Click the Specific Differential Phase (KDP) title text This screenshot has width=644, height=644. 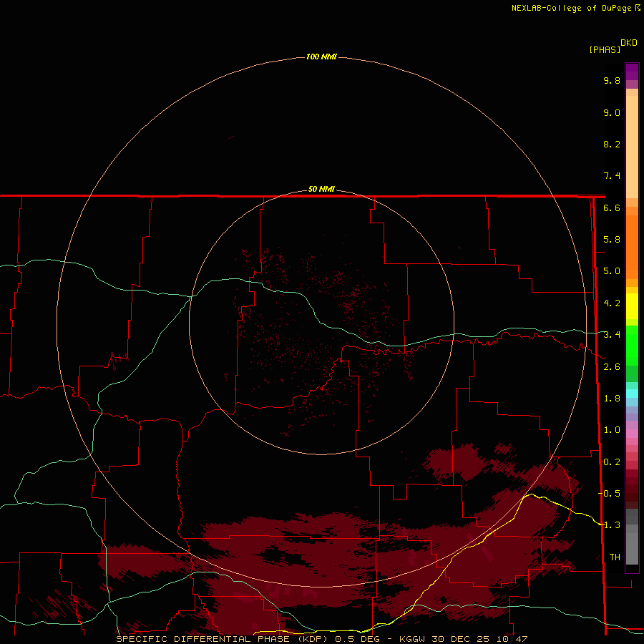point(223,639)
